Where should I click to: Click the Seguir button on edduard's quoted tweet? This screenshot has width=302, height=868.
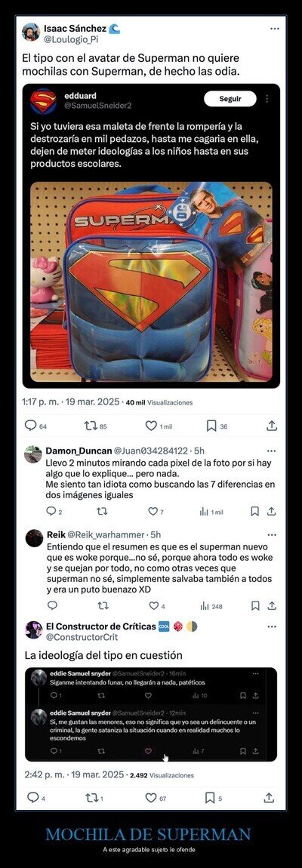pyautogui.click(x=230, y=99)
